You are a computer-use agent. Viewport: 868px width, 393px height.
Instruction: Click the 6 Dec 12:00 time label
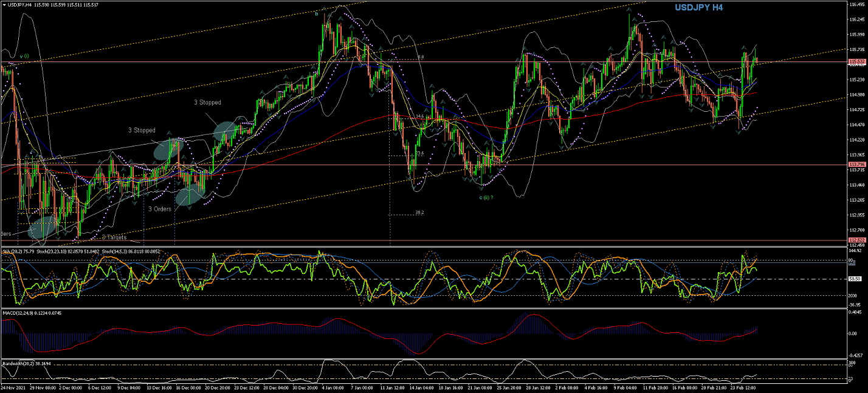pos(100,386)
